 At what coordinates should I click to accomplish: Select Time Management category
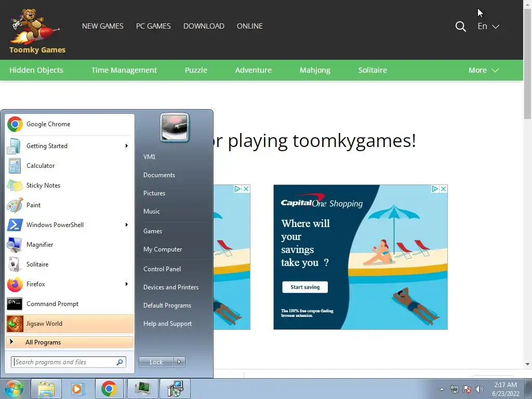[x=124, y=70]
